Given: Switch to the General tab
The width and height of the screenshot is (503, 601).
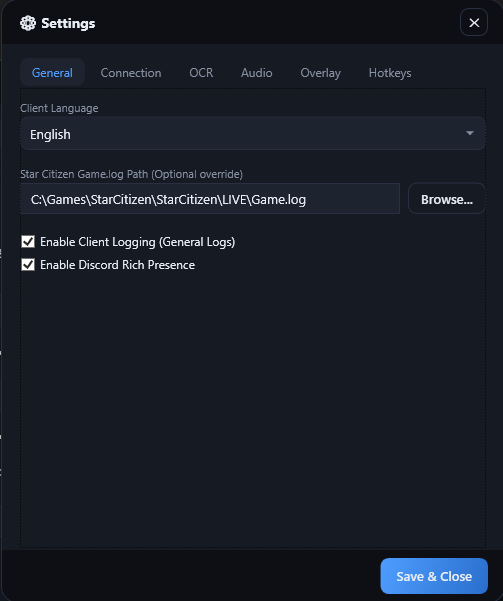Looking at the screenshot, I should pyautogui.click(x=52, y=72).
